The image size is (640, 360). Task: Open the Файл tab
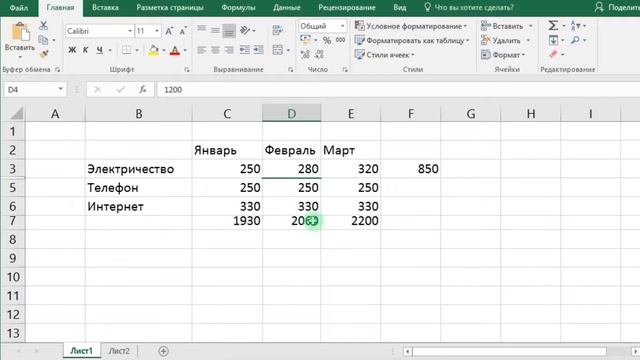click(19, 8)
